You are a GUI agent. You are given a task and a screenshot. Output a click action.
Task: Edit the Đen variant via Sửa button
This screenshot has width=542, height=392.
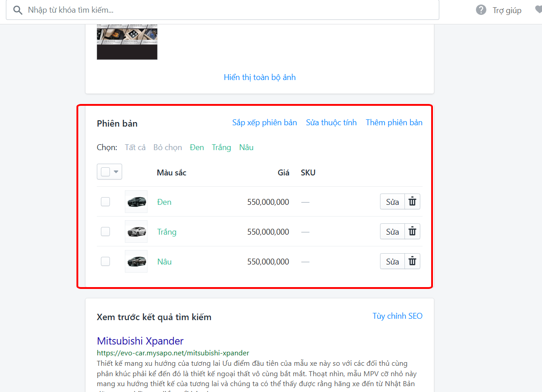point(392,202)
